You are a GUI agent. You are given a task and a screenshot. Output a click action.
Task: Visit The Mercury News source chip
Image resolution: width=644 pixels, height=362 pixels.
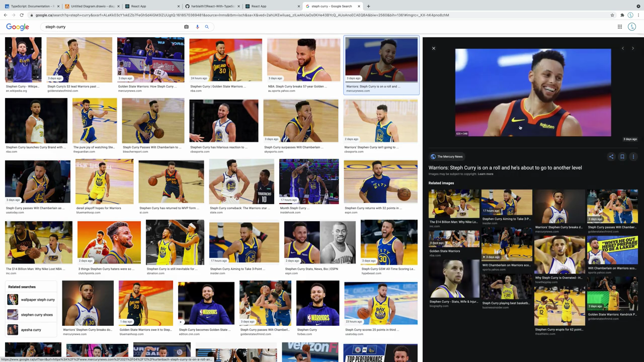(447, 156)
